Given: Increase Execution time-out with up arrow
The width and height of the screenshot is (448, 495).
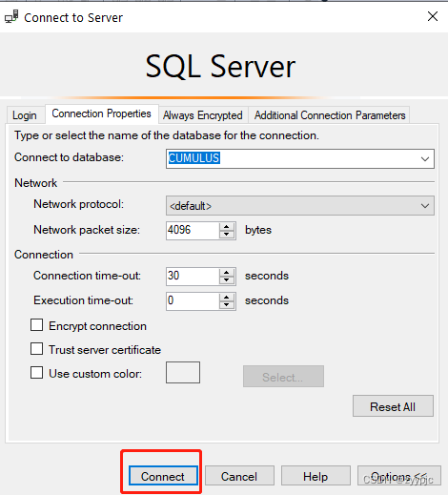Looking at the screenshot, I should coord(227,298).
